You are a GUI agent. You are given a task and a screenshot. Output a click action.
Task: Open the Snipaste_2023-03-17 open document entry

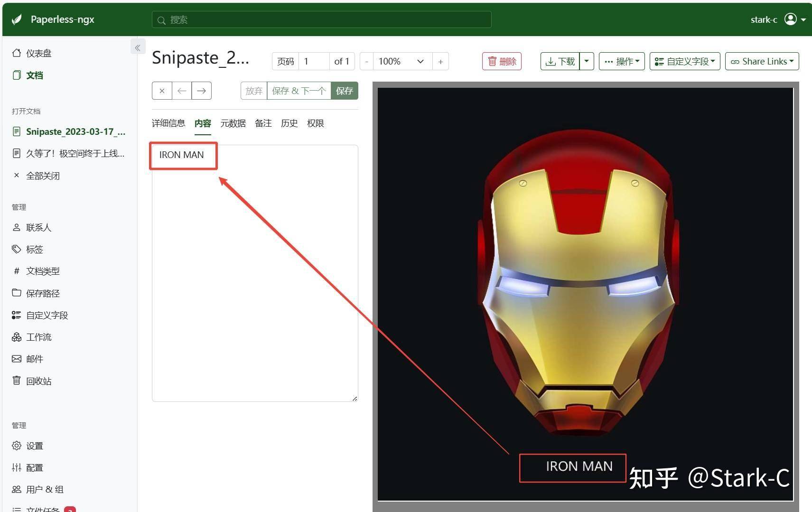[x=69, y=131]
